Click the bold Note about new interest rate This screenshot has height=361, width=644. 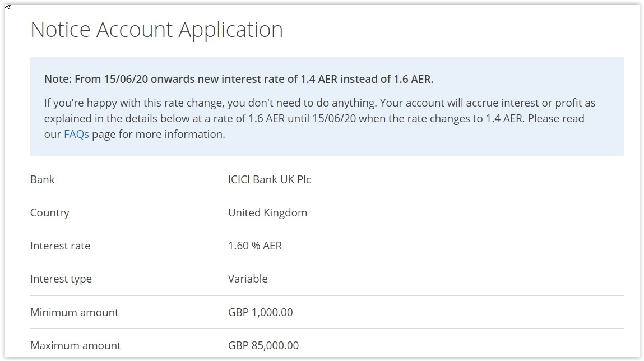click(238, 79)
